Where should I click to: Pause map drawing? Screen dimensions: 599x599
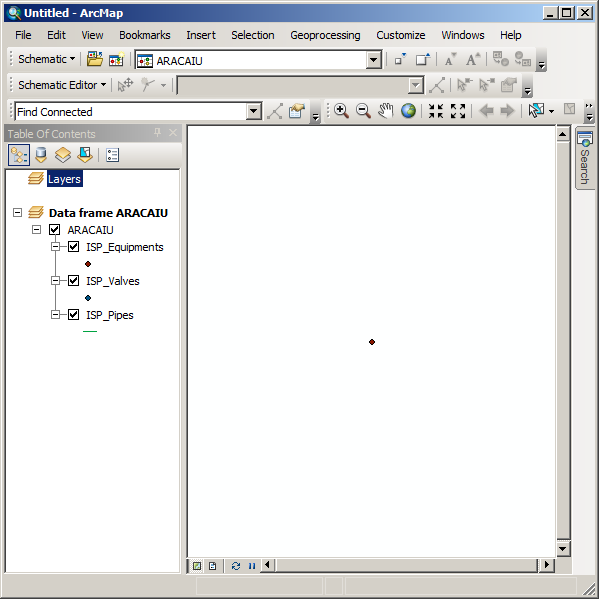(252, 566)
